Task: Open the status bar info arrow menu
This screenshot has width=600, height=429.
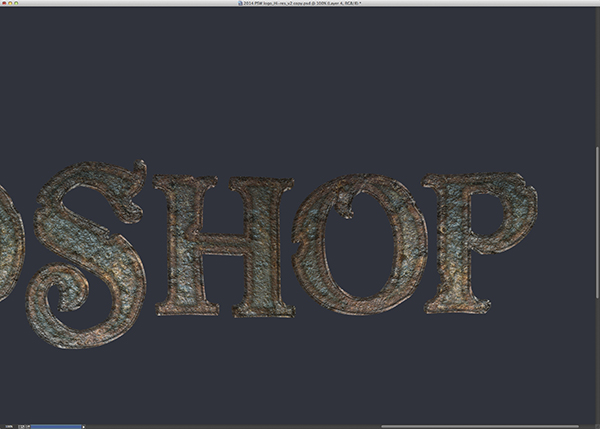Action: (x=83, y=426)
